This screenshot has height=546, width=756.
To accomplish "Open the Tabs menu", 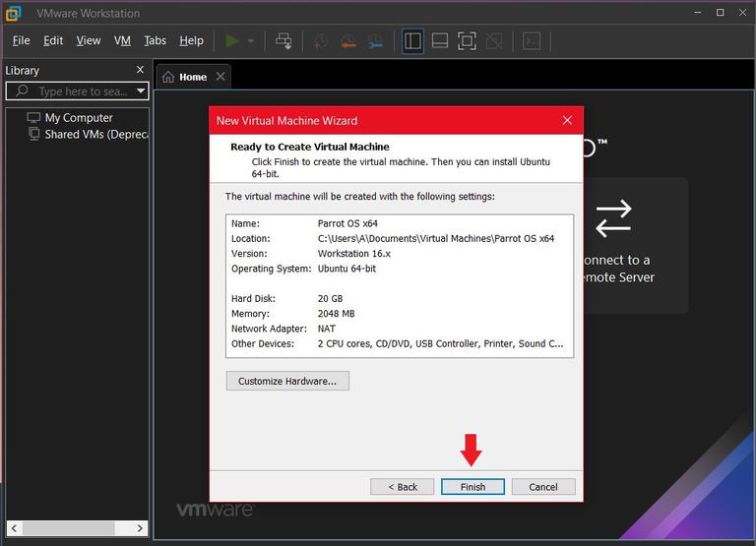I will point(155,40).
